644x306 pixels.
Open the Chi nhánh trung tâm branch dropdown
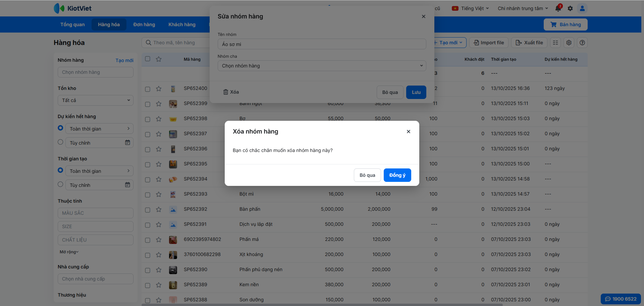[x=523, y=8]
